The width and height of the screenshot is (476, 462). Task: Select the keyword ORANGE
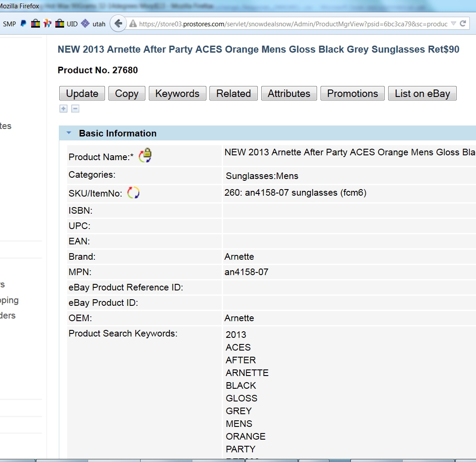pos(245,437)
